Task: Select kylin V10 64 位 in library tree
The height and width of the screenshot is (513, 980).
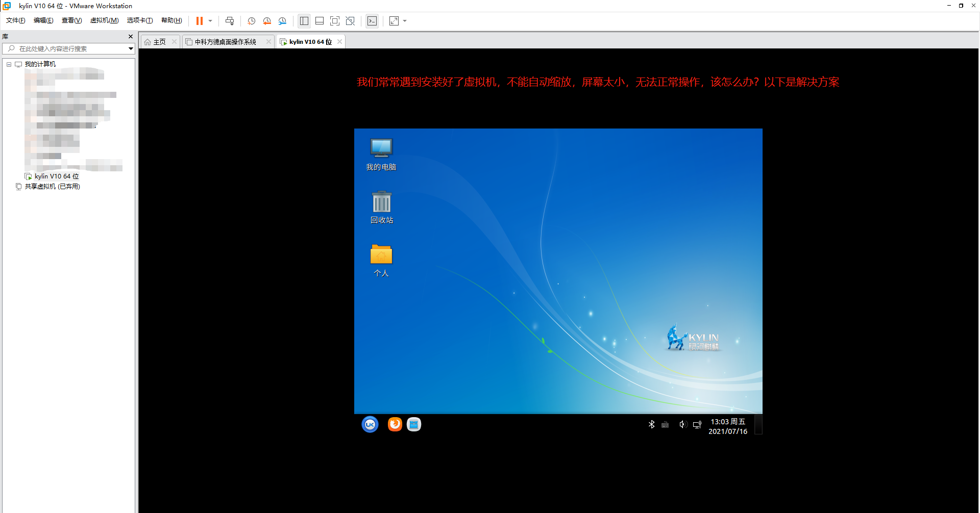Action: 57,176
